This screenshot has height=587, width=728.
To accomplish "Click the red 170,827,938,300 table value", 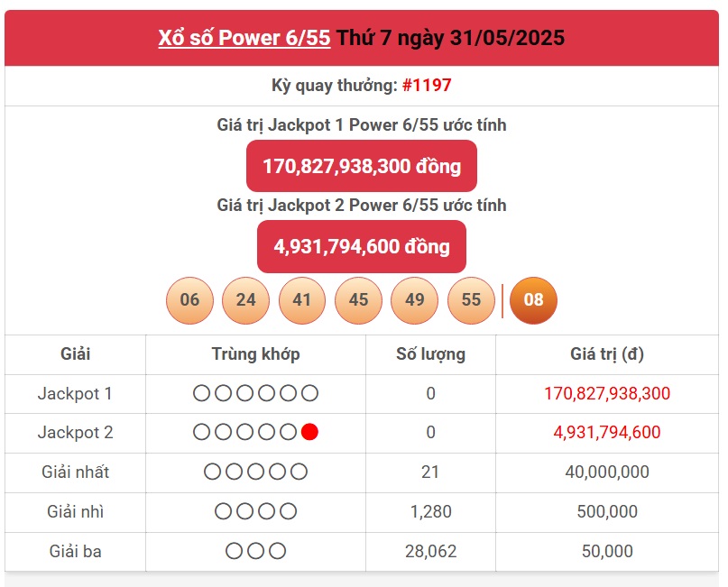I will coord(607,393).
